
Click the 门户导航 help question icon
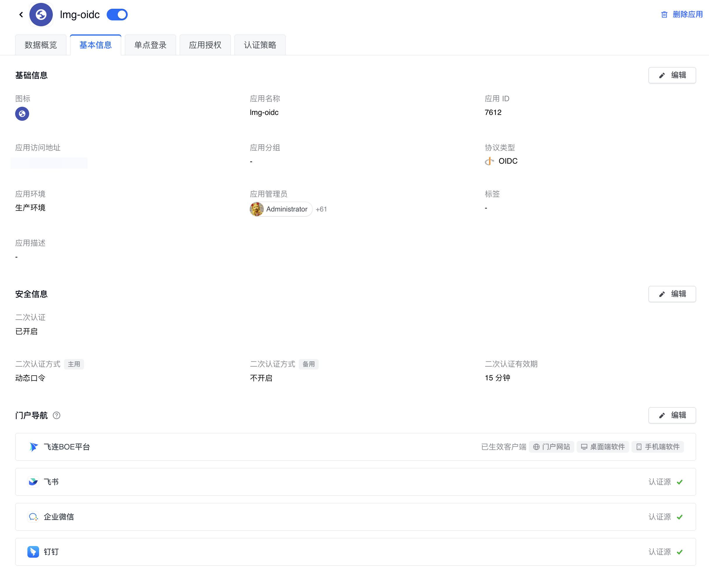pyautogui.click(x=57, y=415)
